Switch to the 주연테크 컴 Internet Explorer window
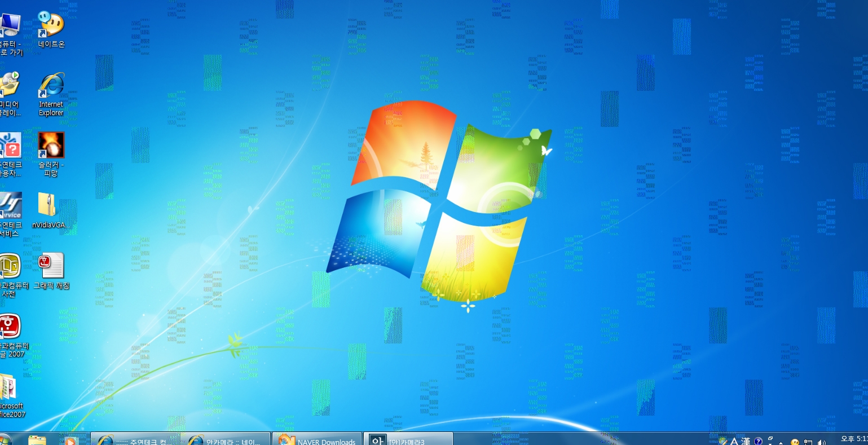 coord(135,439)
